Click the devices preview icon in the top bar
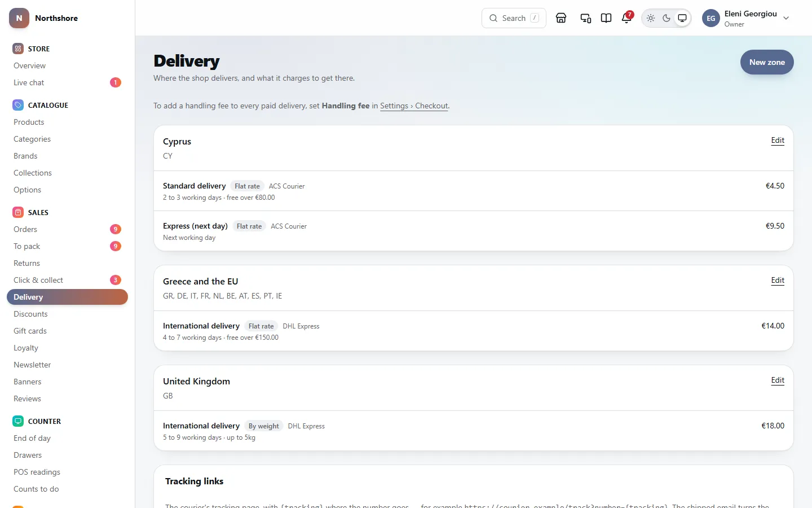 (586, 18)
